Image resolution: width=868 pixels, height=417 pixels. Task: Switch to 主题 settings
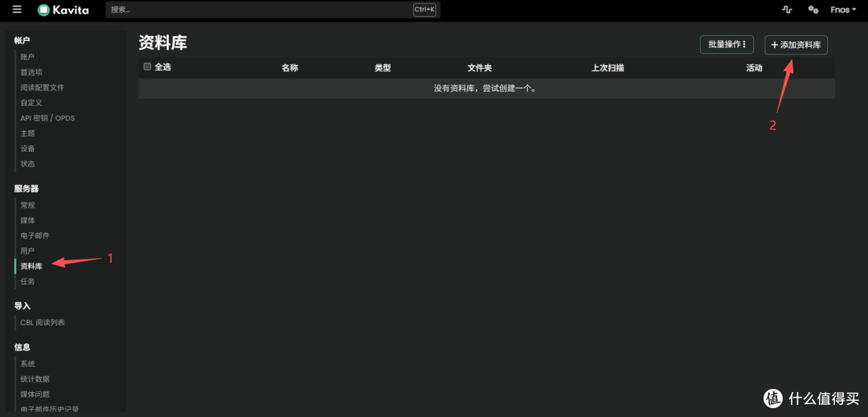(27, 133)
